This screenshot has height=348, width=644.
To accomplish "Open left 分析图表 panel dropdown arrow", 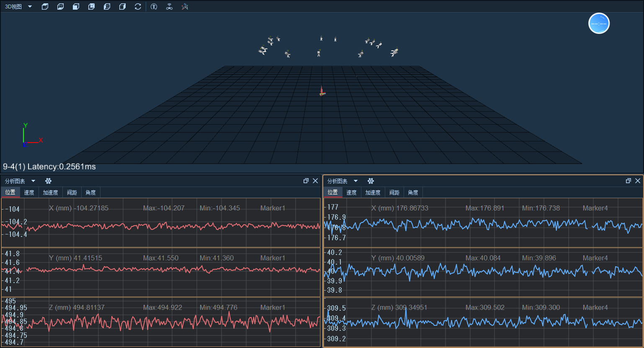I will pos(33,181).
